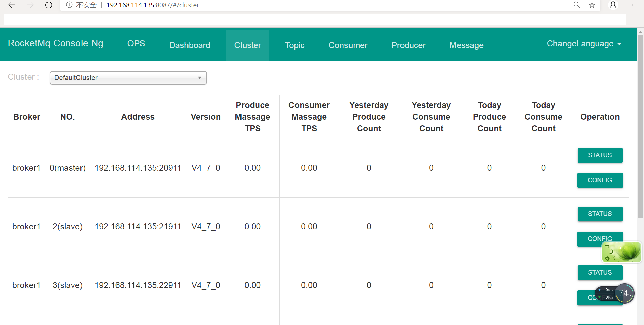
Task: Click the Operation column header
Action: (x=600, y=117)
